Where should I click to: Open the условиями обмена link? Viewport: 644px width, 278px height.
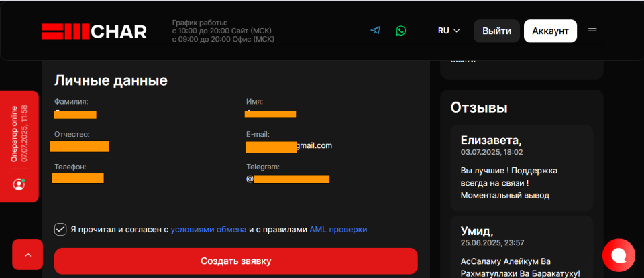pos(209,230)
